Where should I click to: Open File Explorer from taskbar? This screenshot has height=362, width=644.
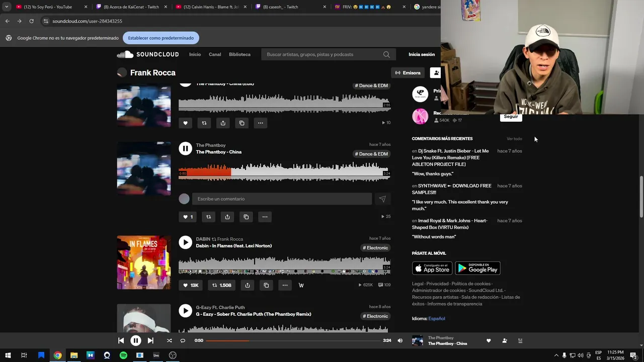tap(74, 355)
